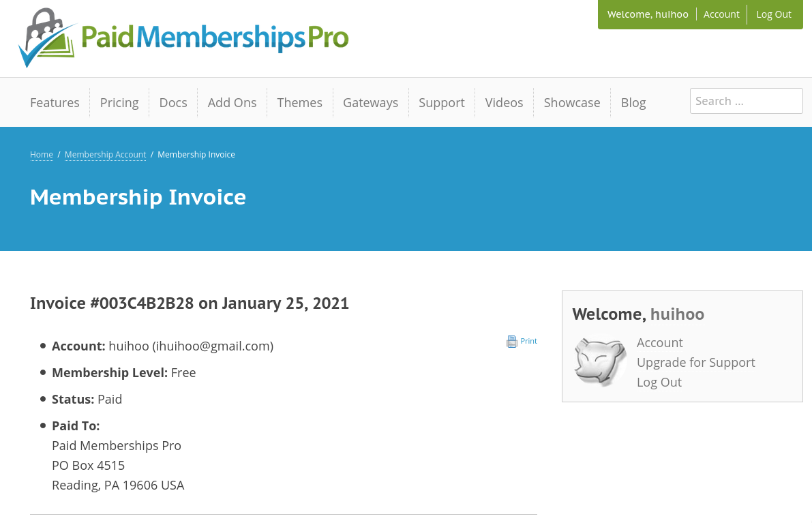This screenshot has height=523, width=812.
Task: Open the Showcase menu item
Action: coord(571,102)
